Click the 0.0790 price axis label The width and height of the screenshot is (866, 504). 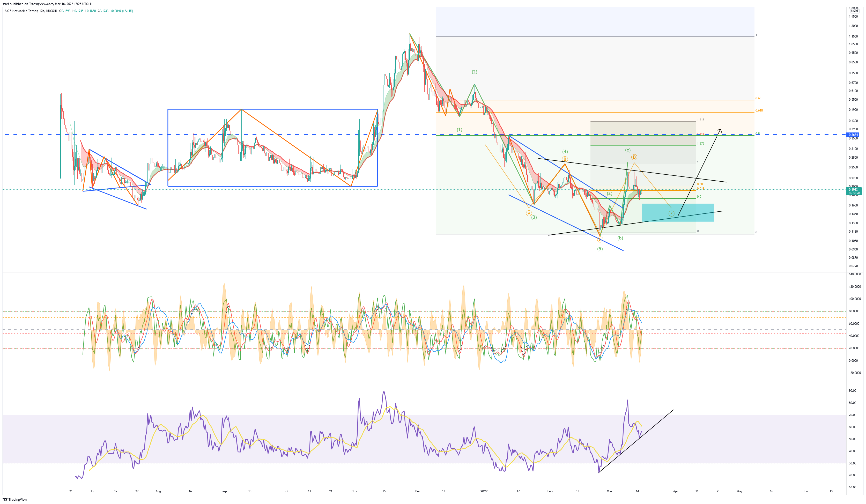853,266
